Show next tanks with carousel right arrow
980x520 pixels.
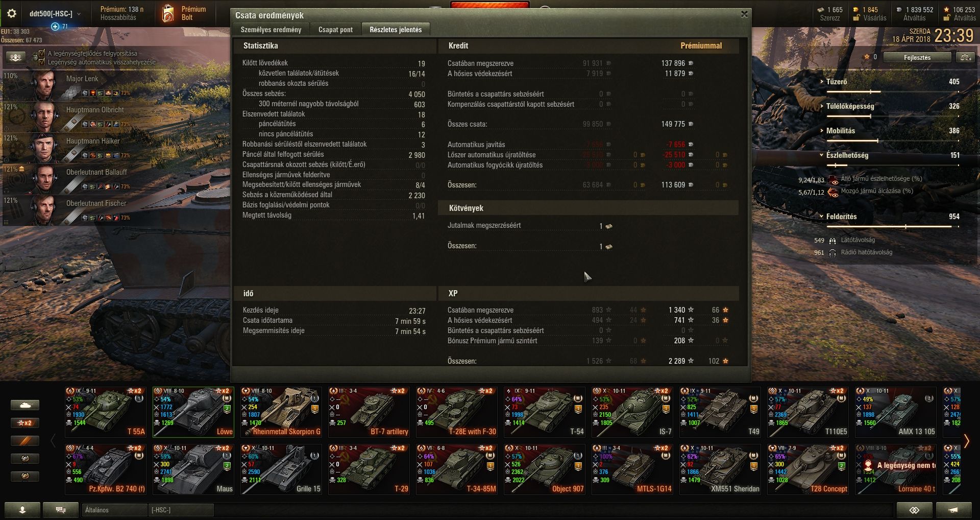tap(966, 440)
